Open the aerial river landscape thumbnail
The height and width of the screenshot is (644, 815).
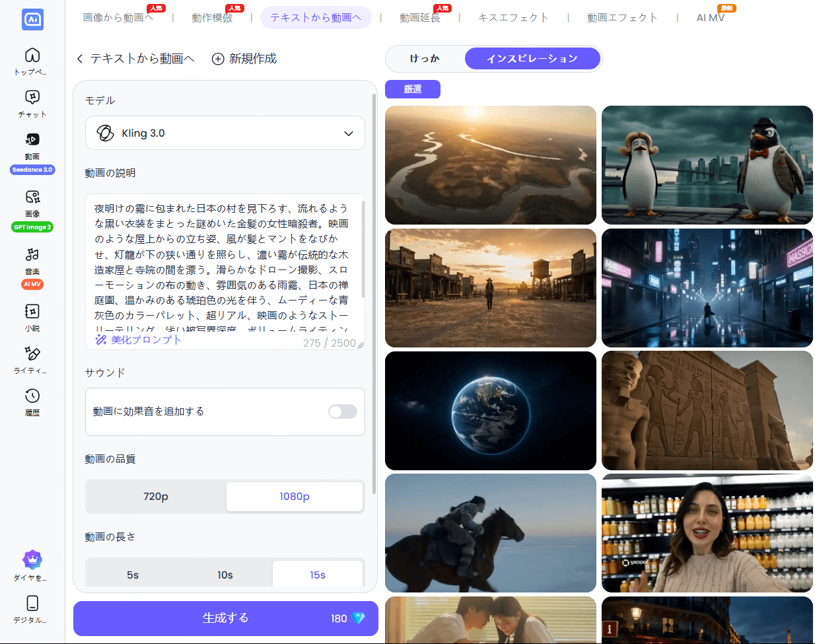point(491,165)
